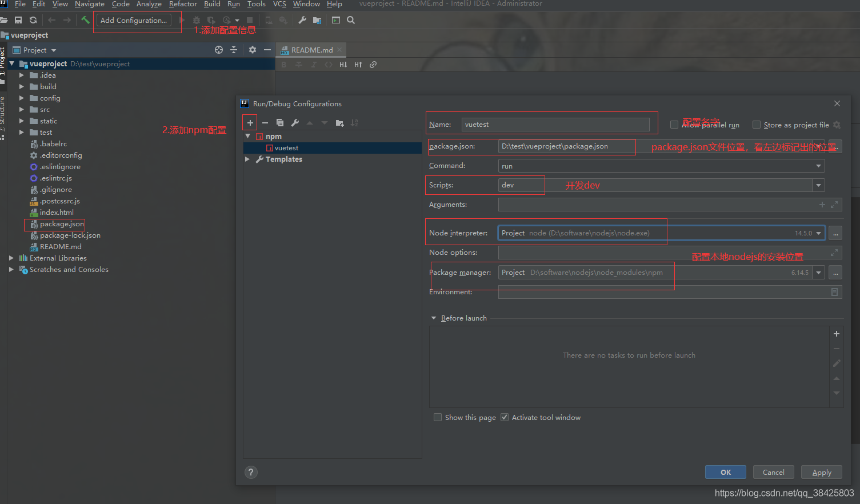Open Package manager dropdown arrow
The height and width of the screenshot is (504, 860).
click(x=819, y=273)
